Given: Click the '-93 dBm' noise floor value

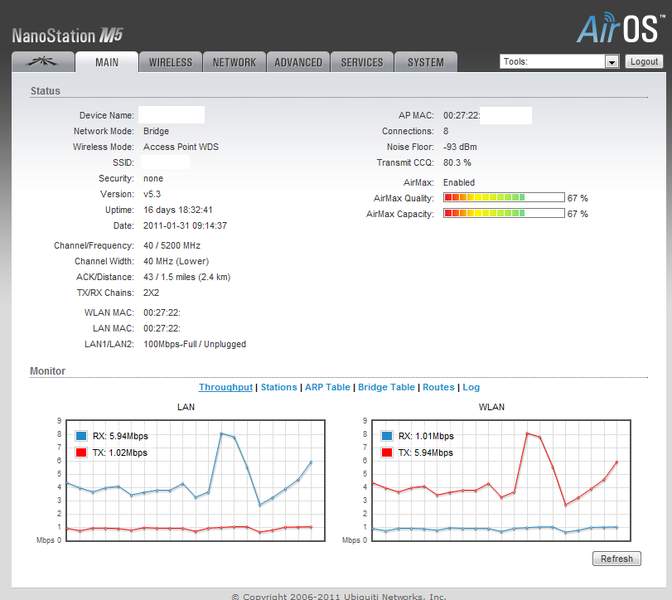Looking at the screenshot, I should click(x=460, y=147).
